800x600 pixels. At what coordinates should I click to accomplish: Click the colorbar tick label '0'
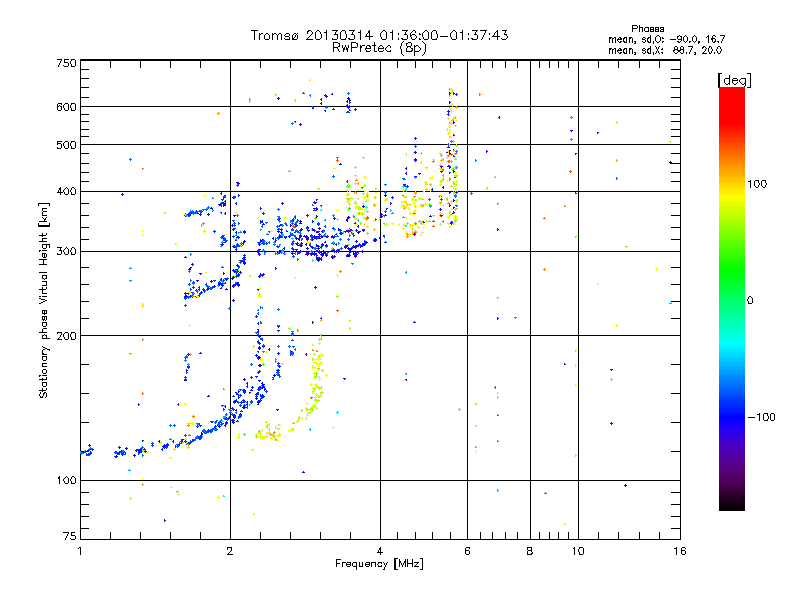[750, 301]
